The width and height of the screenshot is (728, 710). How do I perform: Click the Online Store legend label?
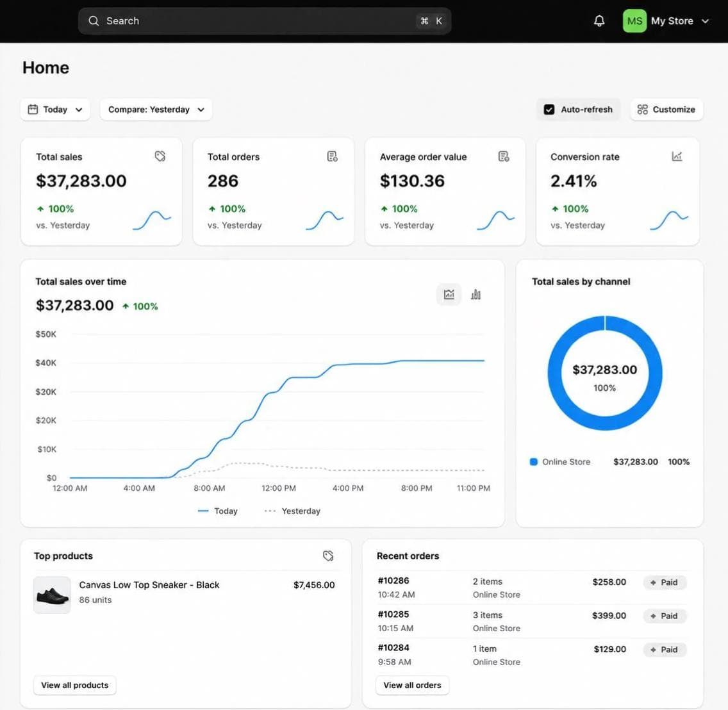[566, 462]
